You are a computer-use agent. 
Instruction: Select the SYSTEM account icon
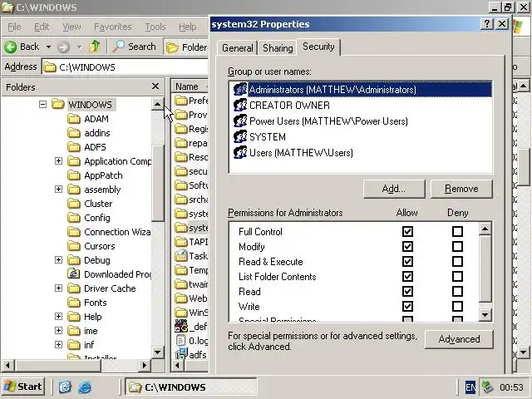point(240,136)
